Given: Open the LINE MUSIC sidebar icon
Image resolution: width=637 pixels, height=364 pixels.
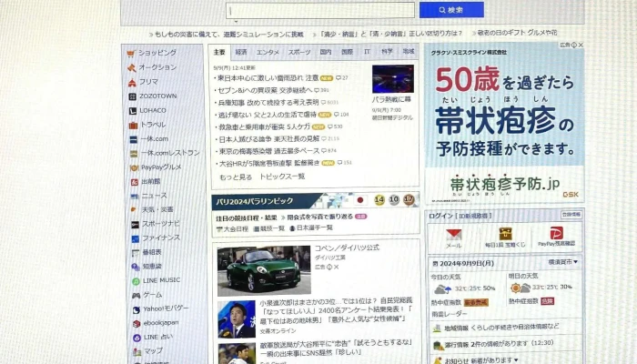Looking at the screenshot, I should tap(136, 281).
